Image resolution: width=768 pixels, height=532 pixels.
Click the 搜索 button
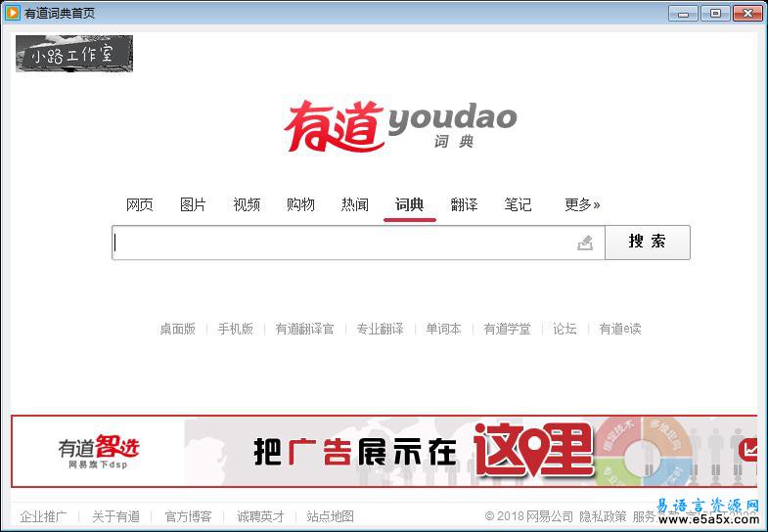[x=648, y=243]
